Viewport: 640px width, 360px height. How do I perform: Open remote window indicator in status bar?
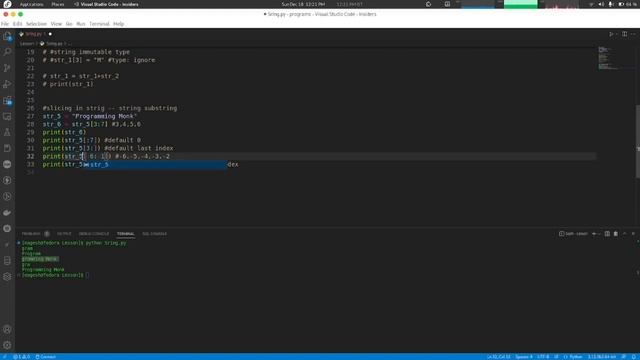point(4,357)
